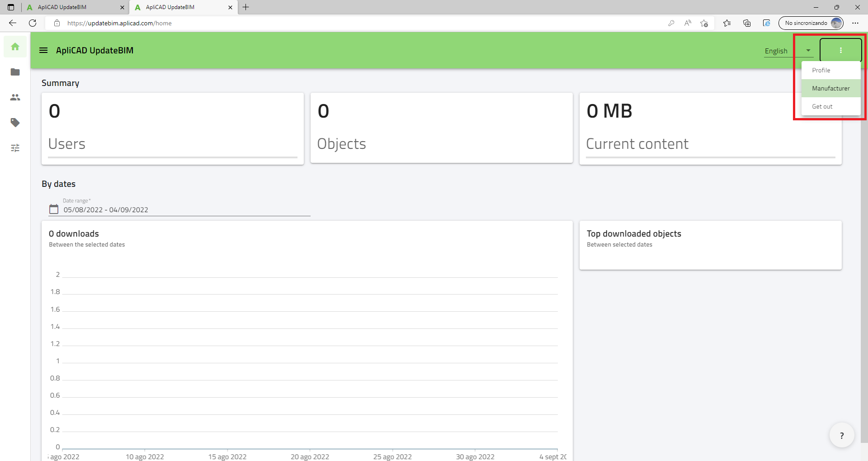868x461 pixels.
Task: Click Get out to log off
Action: click(822, 106)
